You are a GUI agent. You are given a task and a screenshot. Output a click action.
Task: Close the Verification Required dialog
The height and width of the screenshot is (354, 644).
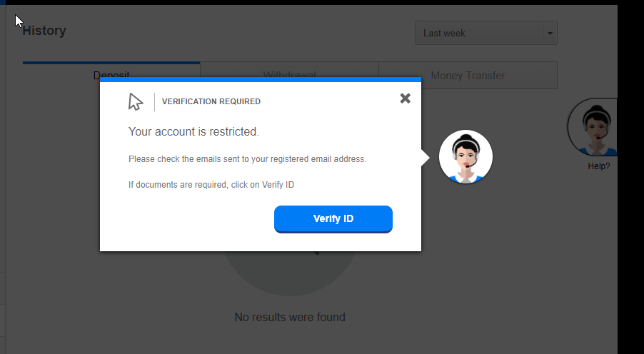click(405, 98)
